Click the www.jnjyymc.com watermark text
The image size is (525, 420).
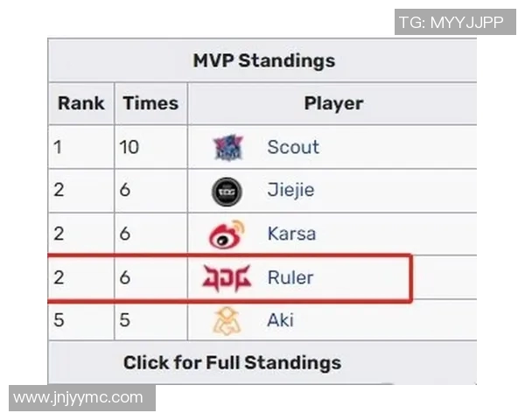coord(78,398)
